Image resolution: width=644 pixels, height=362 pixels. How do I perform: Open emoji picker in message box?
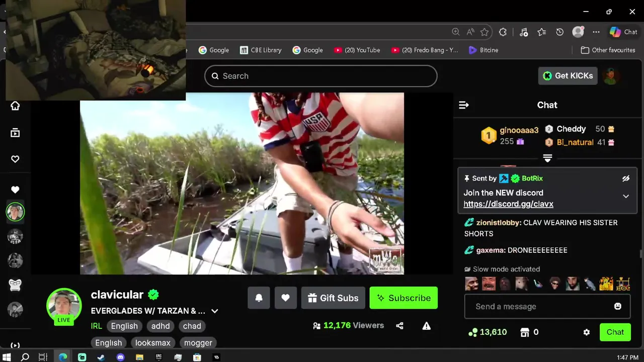click(x=618, y=306)
